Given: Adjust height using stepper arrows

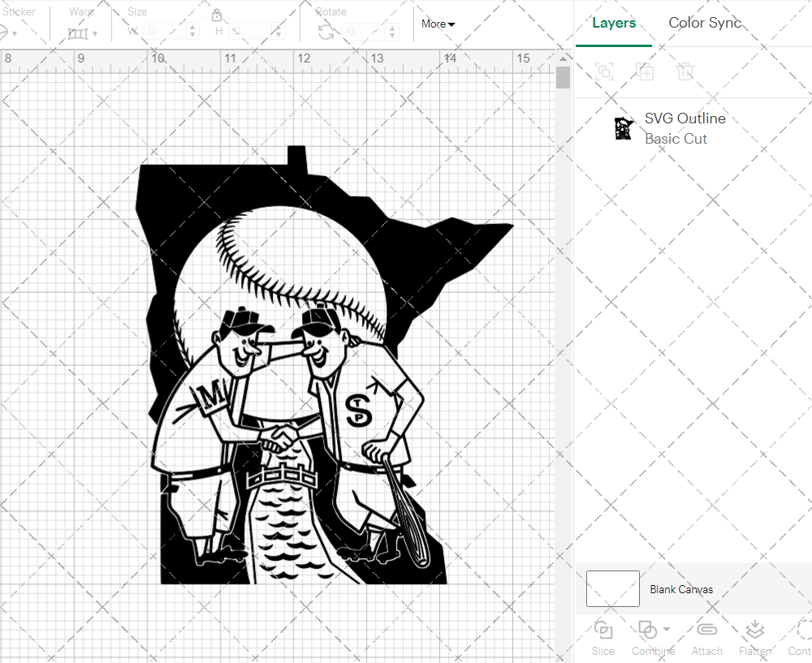Looking at the screenshot, I should [x=279, y=32].
